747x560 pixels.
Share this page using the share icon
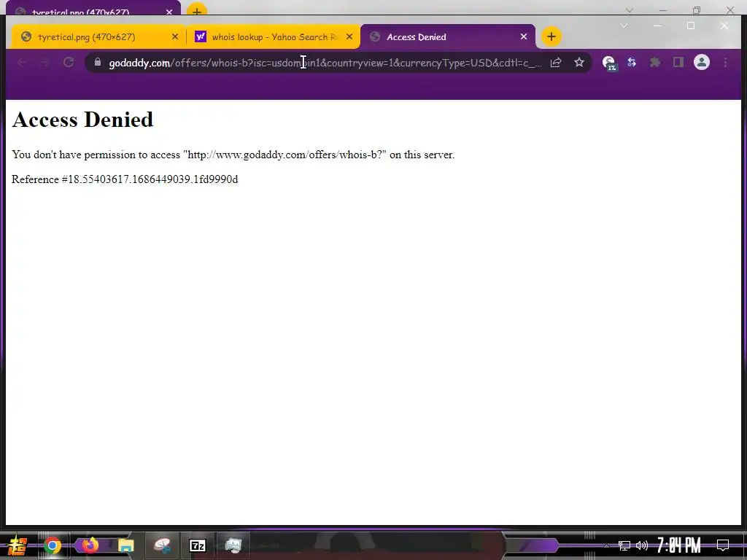(x=556, y=63)
